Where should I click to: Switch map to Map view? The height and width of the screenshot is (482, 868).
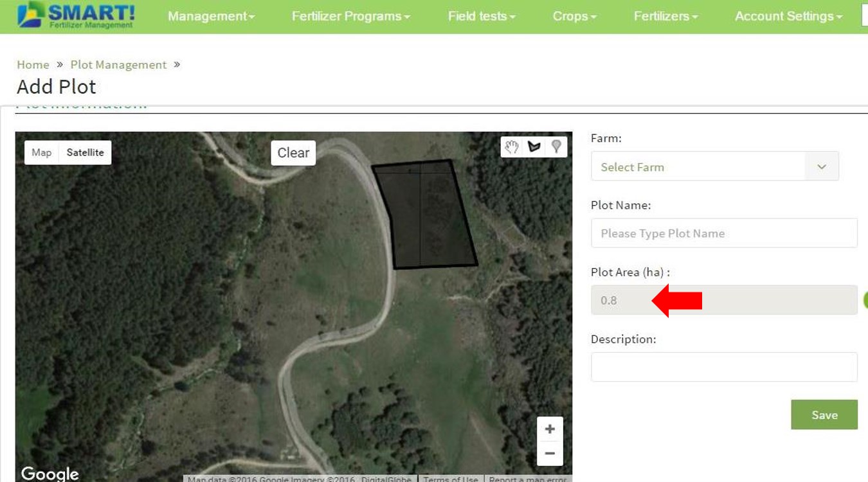[42, 152]
